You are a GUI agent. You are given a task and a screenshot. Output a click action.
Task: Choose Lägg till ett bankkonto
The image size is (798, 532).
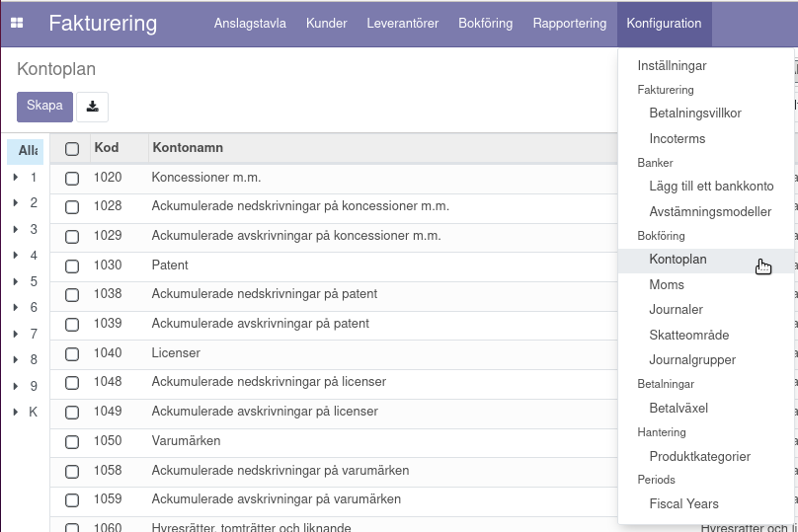711,187
